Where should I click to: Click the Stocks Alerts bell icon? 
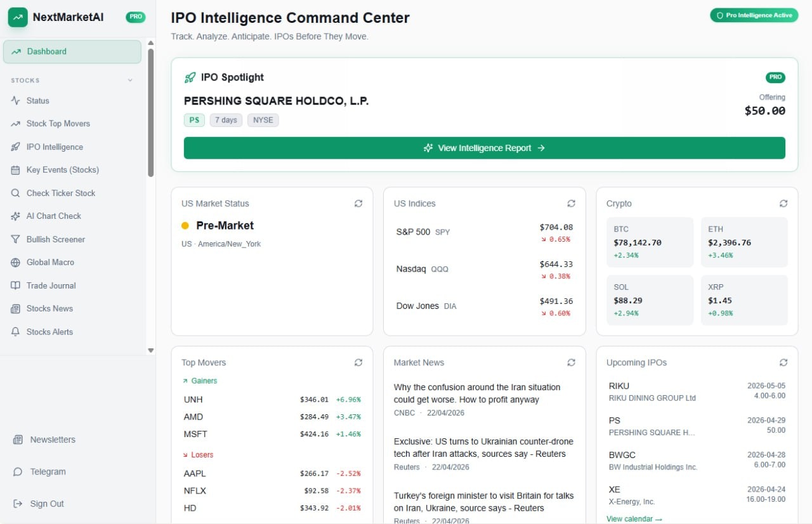coord(16,332)
